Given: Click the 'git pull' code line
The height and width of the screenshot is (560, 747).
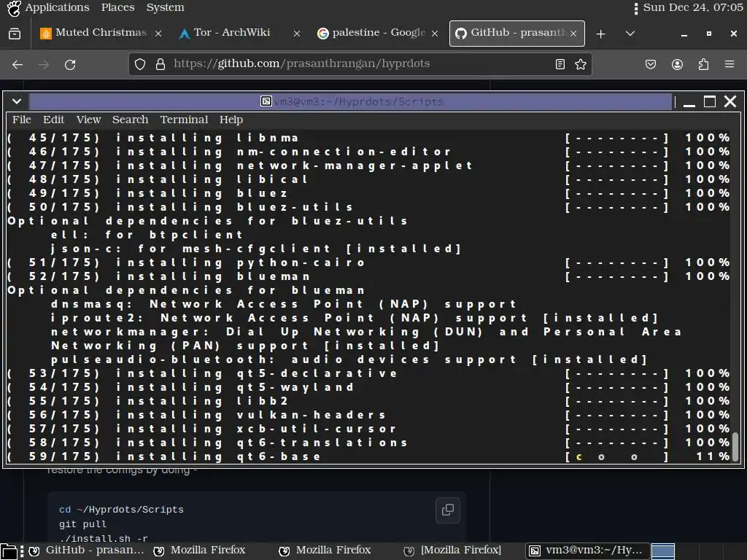Looking at the screenshot, I should (x=82, y=524).
